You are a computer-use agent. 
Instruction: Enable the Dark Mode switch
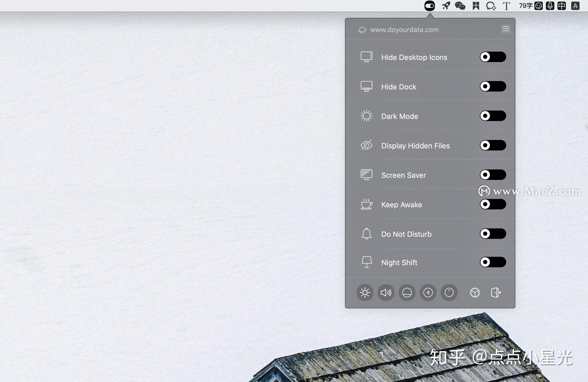click(x=492, y=116)
